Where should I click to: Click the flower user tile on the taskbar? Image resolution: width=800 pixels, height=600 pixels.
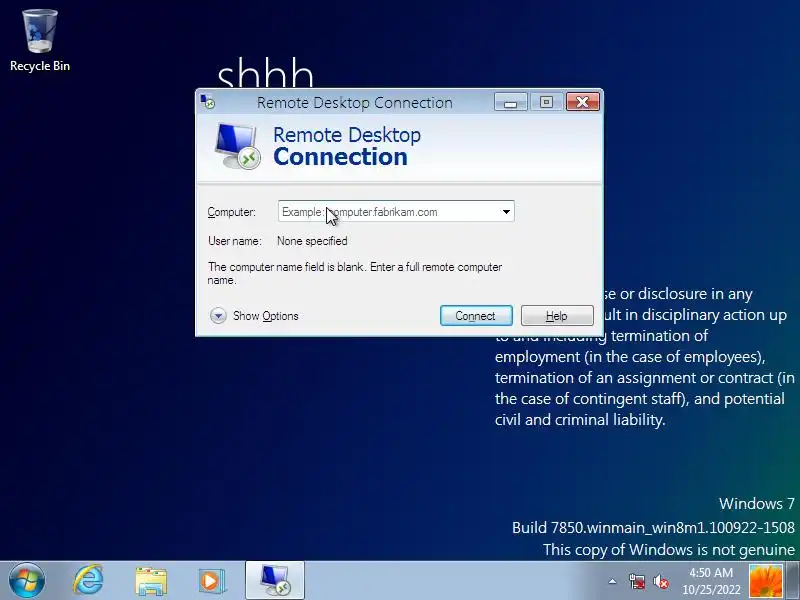click(x=765, y=581)
